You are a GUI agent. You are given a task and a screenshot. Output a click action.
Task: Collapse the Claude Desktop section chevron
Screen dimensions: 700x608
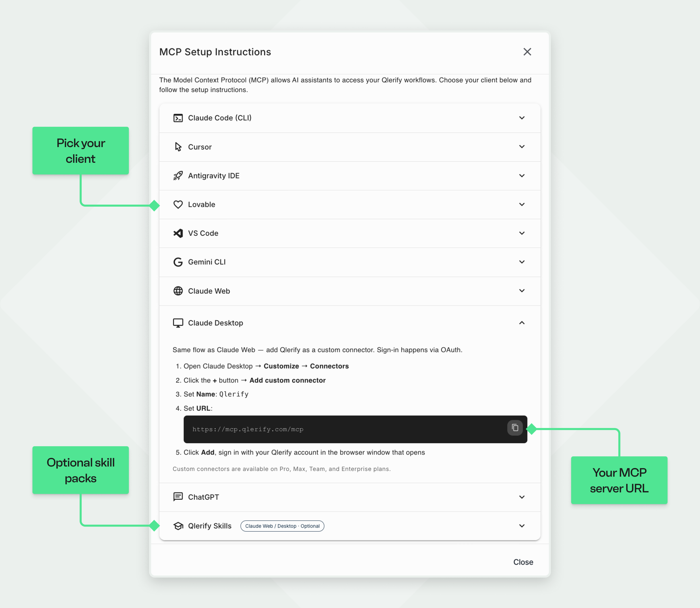point(521,323)
